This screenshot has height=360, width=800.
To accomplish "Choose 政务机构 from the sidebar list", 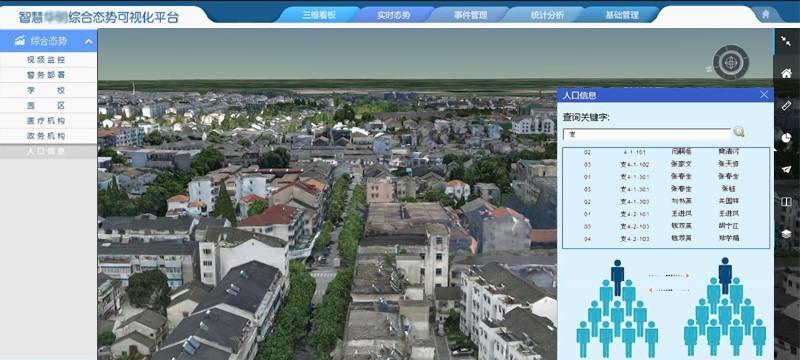I will pos(46,136).
